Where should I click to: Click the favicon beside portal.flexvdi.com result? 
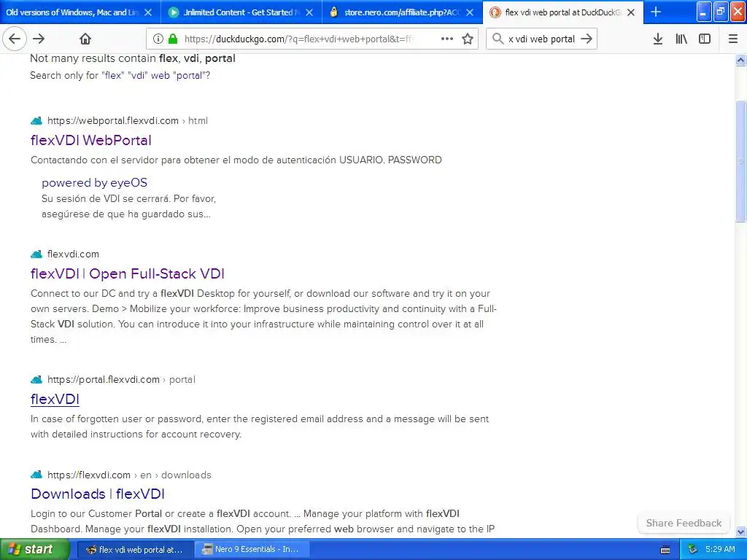pyautogui.click(x=36, y=379)
